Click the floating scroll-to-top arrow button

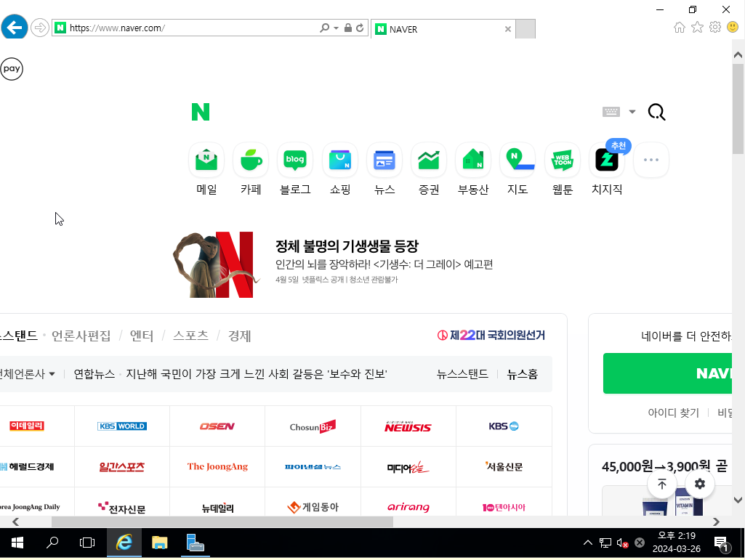tap(661, 484)
